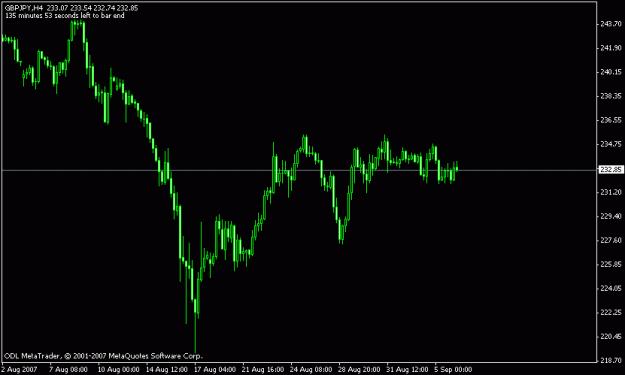Click the 229.40 price axis label
Viewport: 625px width, 375px height.
pyautogui.click(x=611, y=216)
